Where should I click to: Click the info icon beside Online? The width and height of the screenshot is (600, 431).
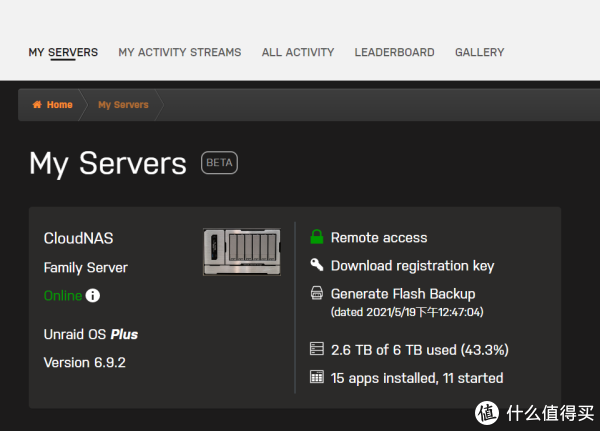93,296
